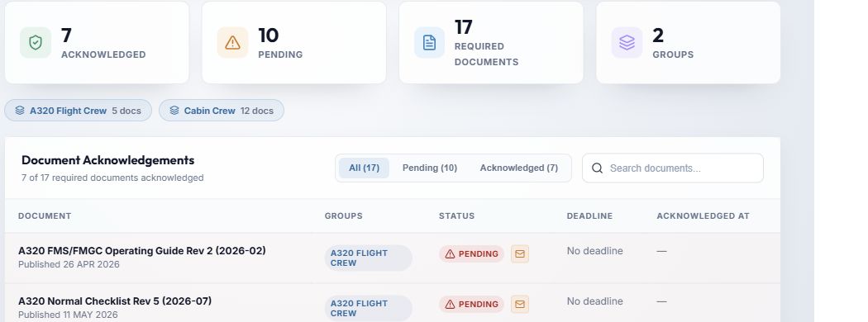Viewport: 868px width, 322px height.
Task: Click '7 of 17 required documents acknowledged' text
Action: [x=112, y=178]
